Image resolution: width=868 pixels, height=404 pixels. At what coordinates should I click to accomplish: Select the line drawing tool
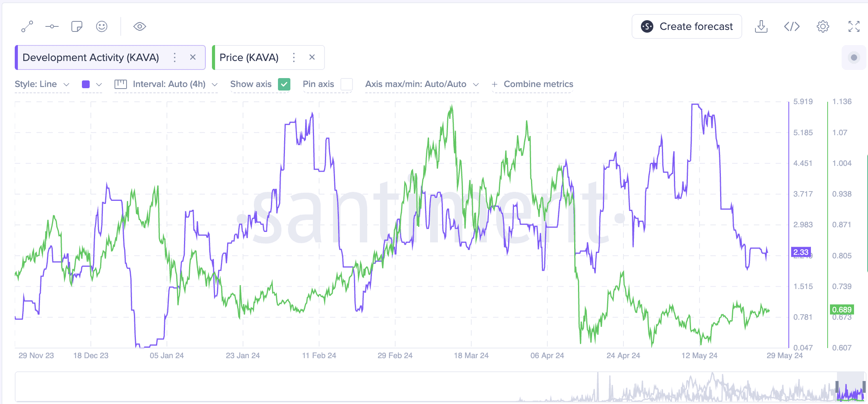(27, 26)
